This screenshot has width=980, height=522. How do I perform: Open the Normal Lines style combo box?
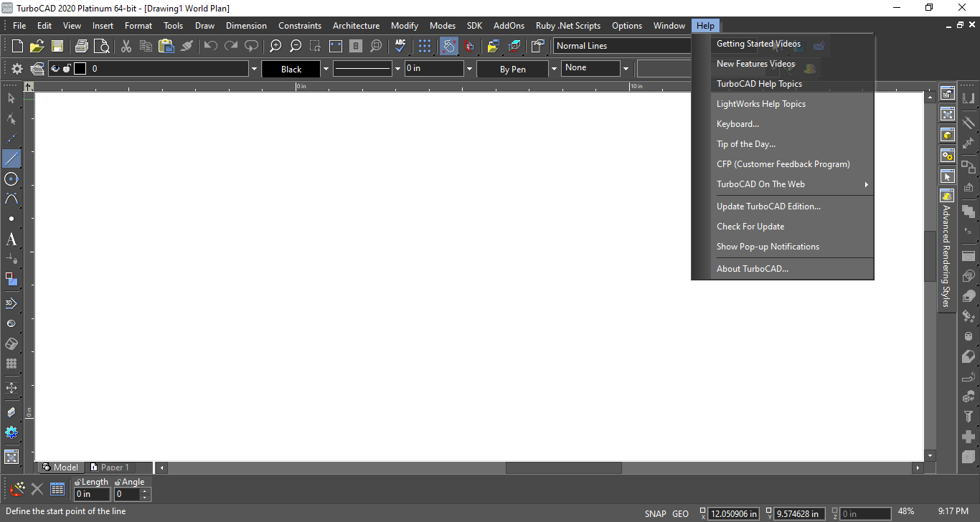(x=622, y=46)
